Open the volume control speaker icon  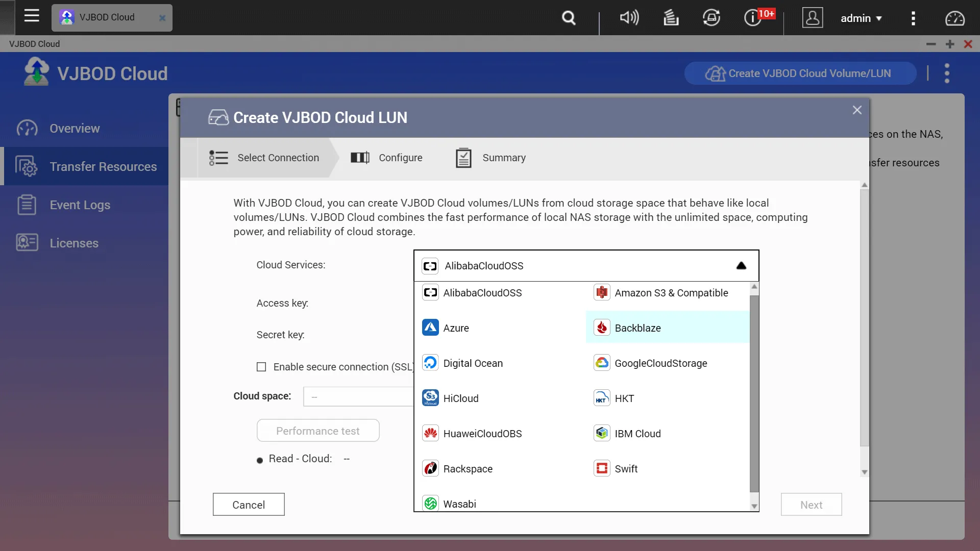click(x=629, y=18)
